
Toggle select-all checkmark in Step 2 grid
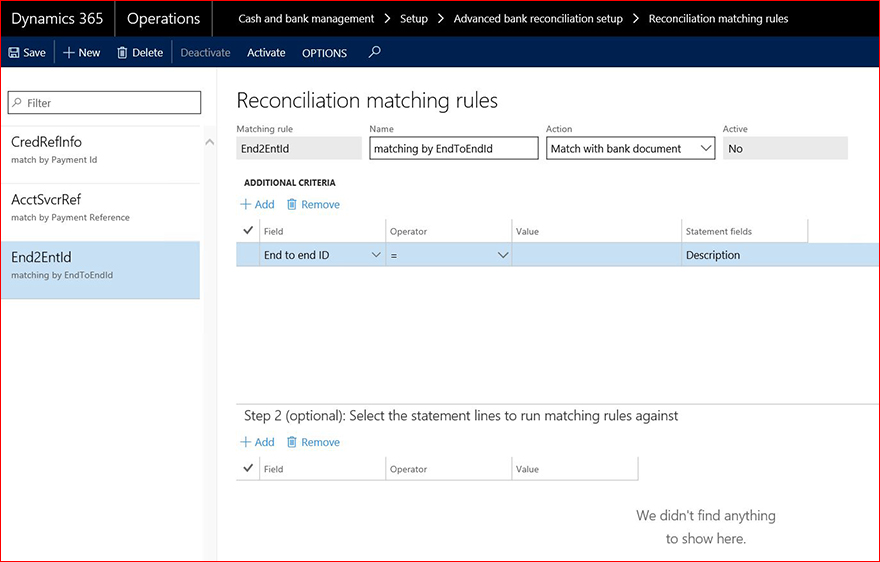(248, 468)
